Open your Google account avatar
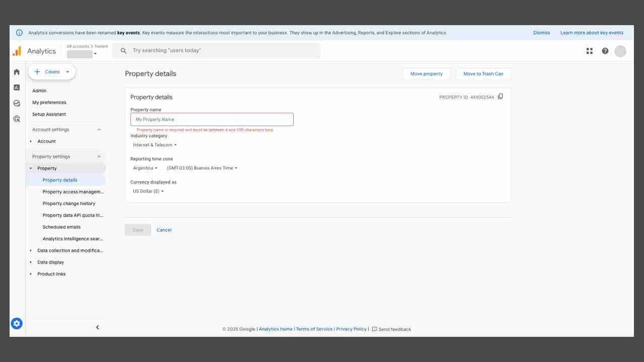The width and height of the screenshot is (644, 362). pyautogui.click(x=620, y=51)
